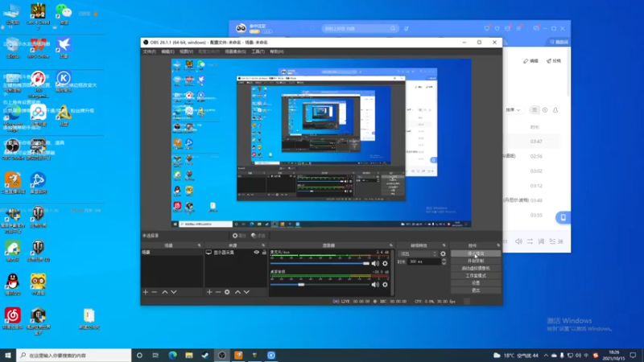Open the Windows Start menu
The image size is (644, 362).
[x=8, y=356]
